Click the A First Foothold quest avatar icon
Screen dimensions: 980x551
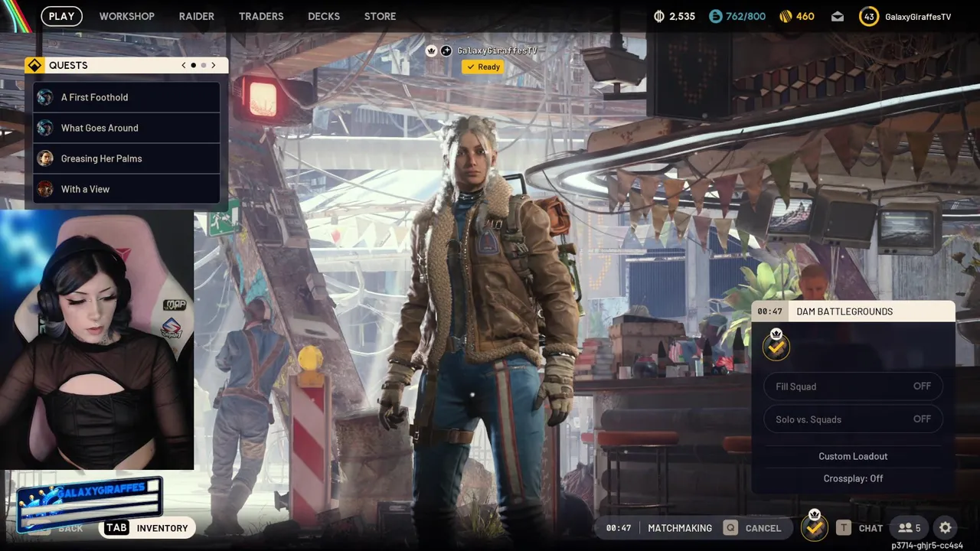(45, 97)
